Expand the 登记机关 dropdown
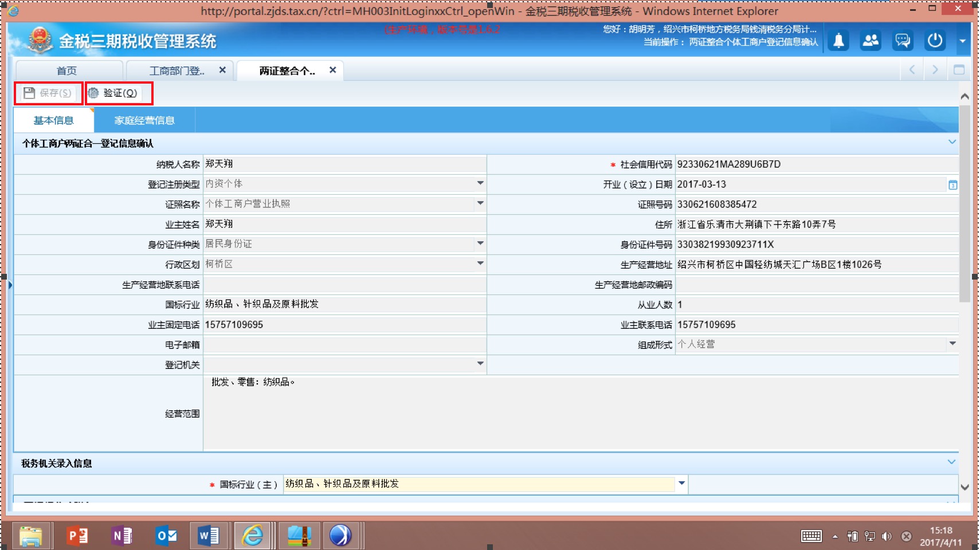 (480, 364)
